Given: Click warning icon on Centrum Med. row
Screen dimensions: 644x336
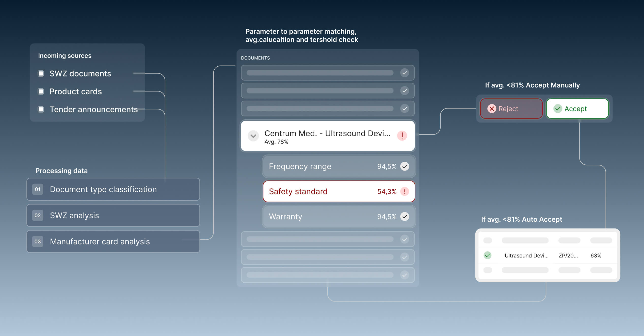Looking at the screenshot, I should 402,135.
